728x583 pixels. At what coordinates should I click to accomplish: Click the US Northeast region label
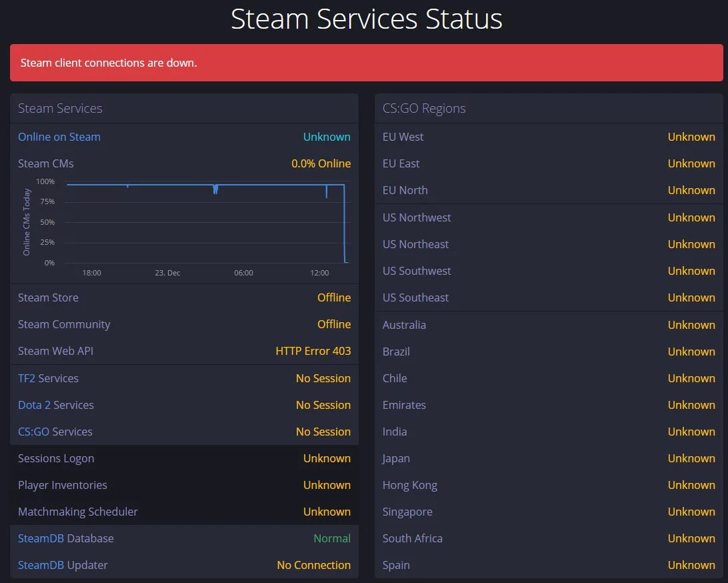click(415, 244)
